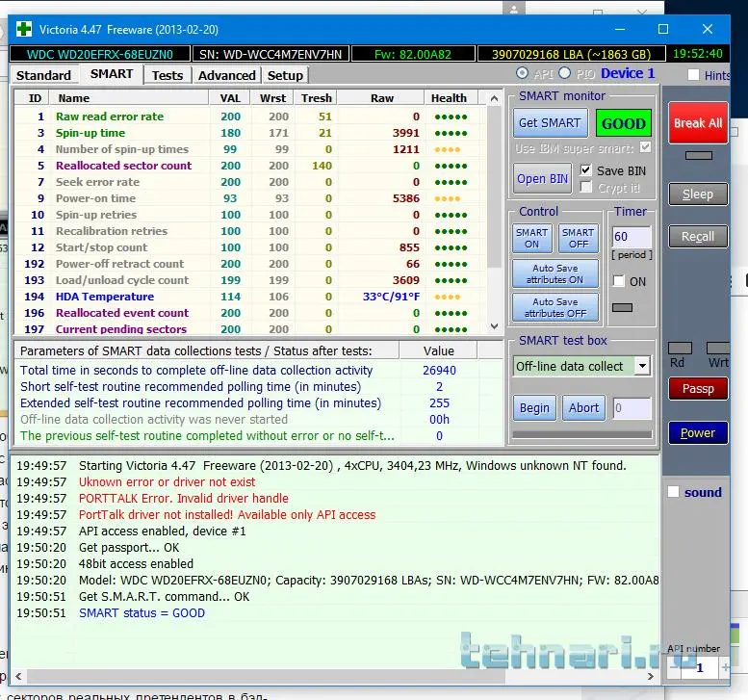This screenshot has height=700, width=748.
Task: Click the Name column header
Action: tap(129, 98)
